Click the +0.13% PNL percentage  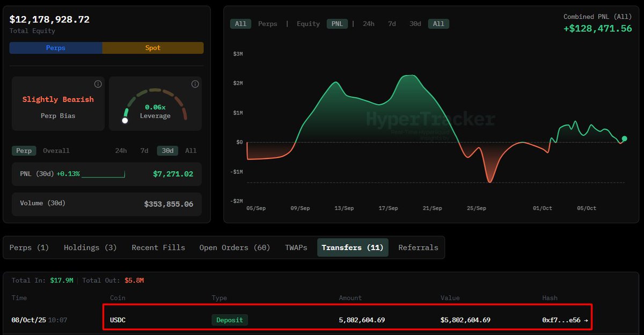(x=68, y=174)
